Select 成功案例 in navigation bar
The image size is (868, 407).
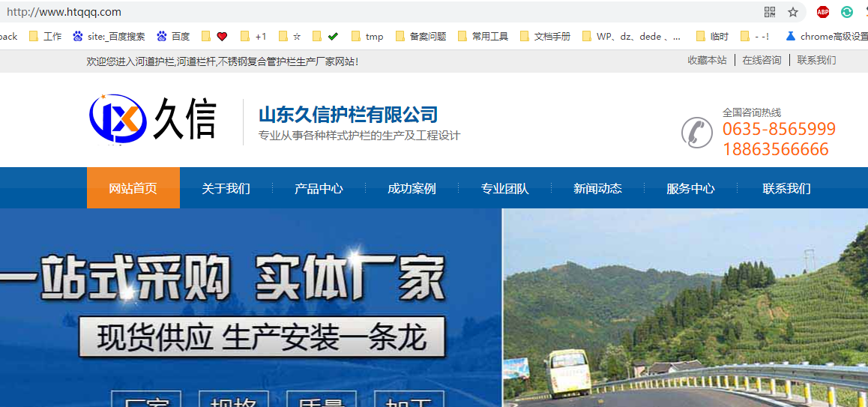click(412, 188)
